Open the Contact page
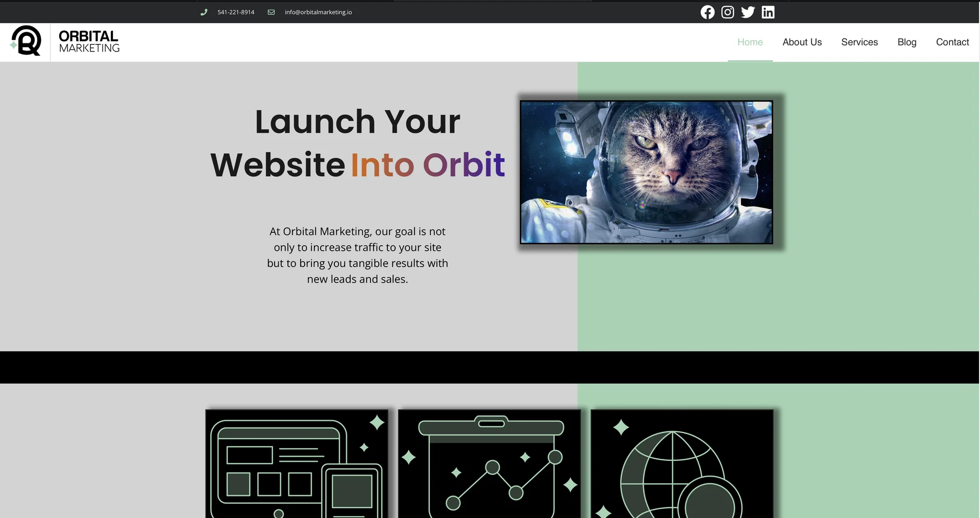 [x=952, y=42]
